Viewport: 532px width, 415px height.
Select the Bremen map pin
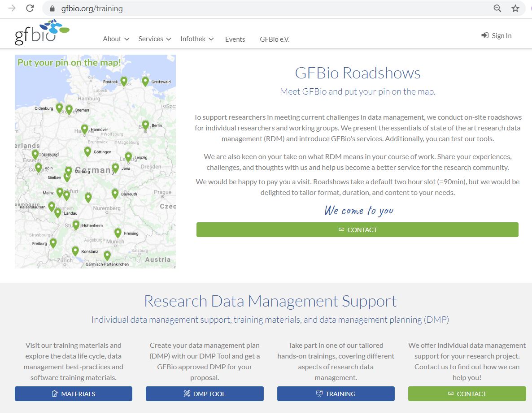(69, 109)
